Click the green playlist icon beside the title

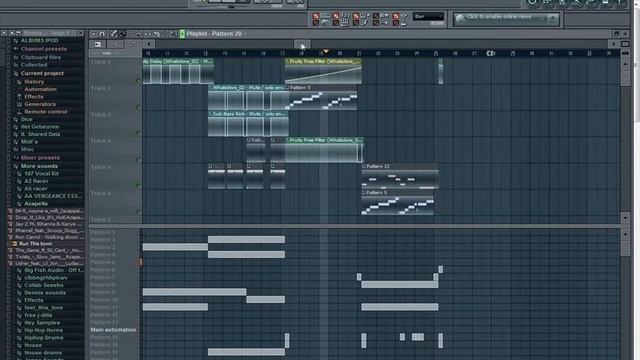click(x=182, y=34)
